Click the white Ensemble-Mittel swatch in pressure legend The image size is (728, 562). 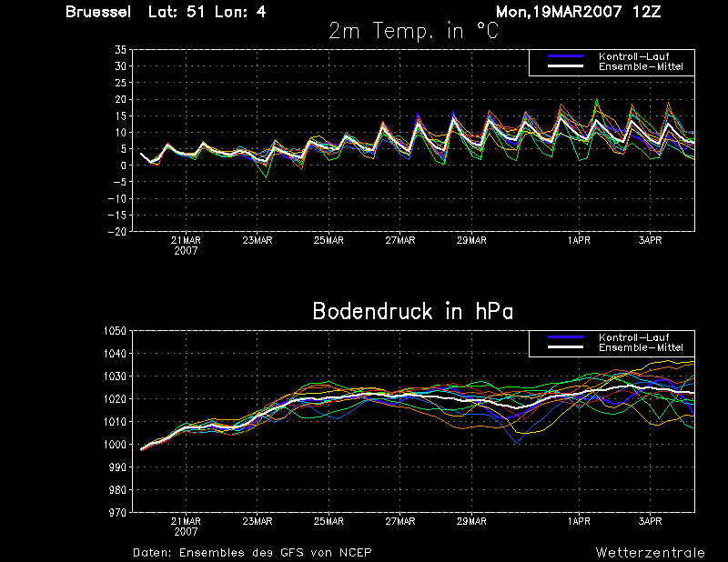point(565,347)
